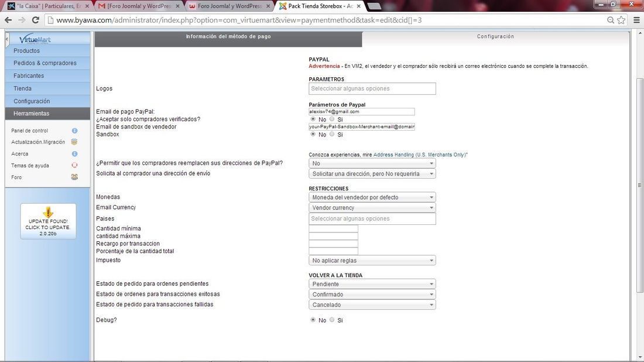Click the Update Found download arrow box
The image size is (644, 362).
point(48,221)
